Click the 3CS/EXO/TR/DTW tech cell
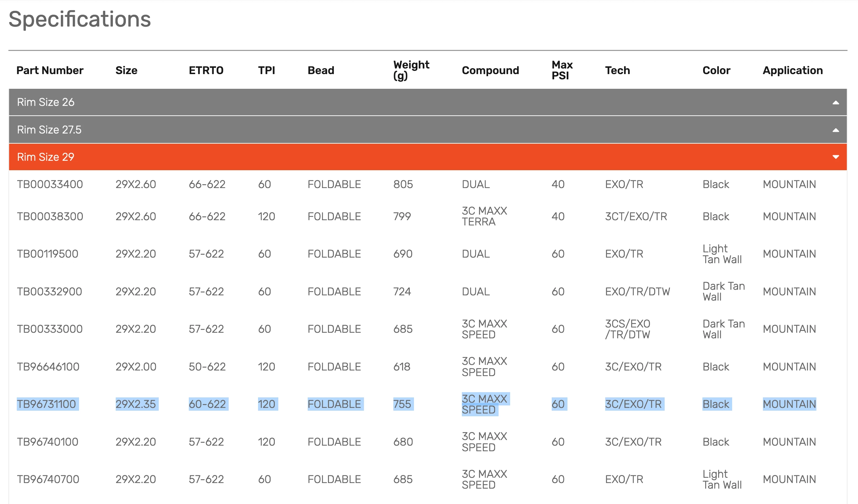Viewport: 858px width, 504px height. (x=628, y=329)
